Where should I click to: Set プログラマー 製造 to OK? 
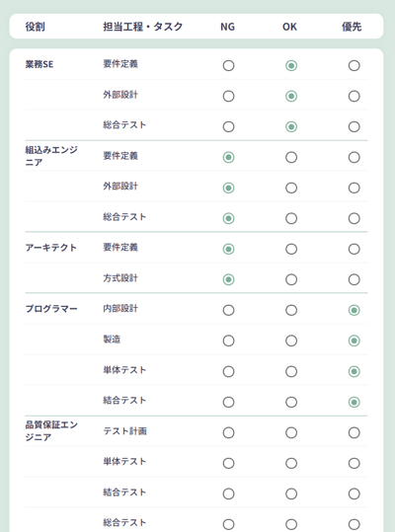(291, 341)
